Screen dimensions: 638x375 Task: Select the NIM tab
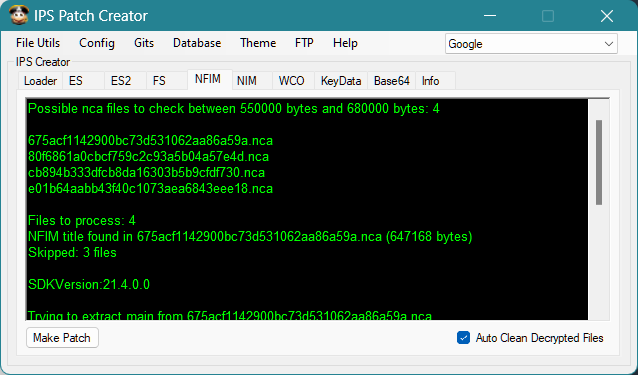tap(247, 81)
